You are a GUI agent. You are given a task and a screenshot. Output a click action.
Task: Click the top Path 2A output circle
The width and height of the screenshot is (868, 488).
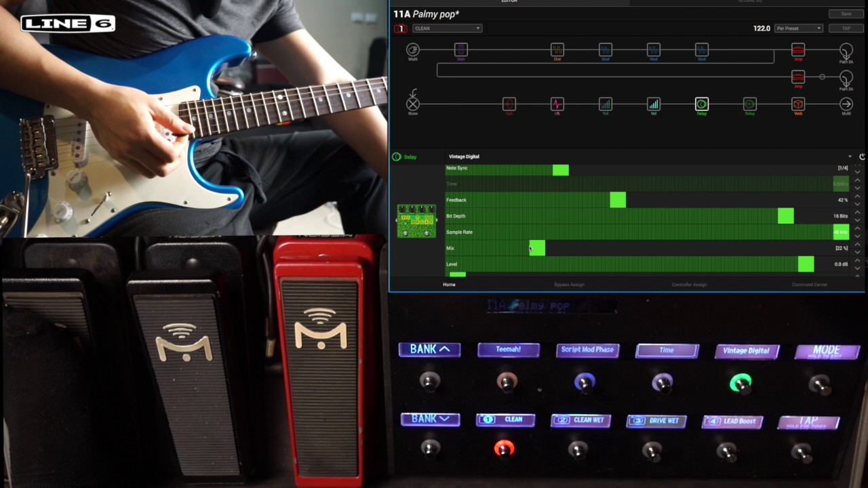[x=846, y=50]
